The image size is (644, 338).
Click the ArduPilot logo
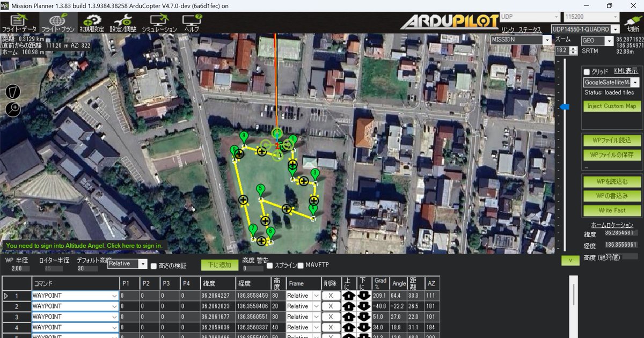pyautogui.click(x=449, y=21)
